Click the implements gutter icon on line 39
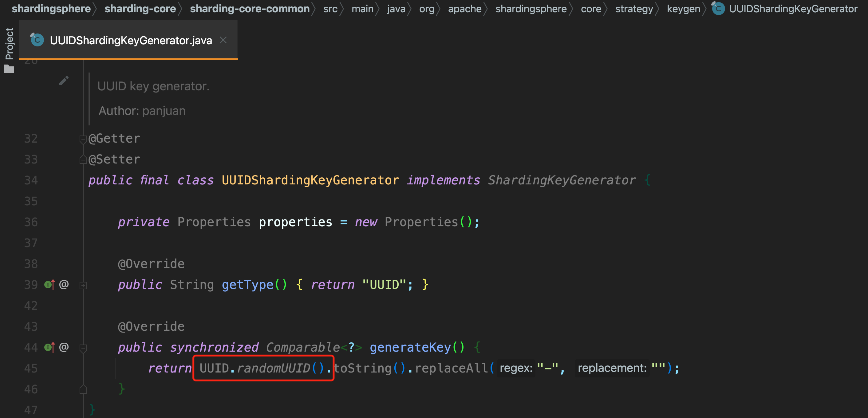The image size is (868, 418). pos(49,285)
